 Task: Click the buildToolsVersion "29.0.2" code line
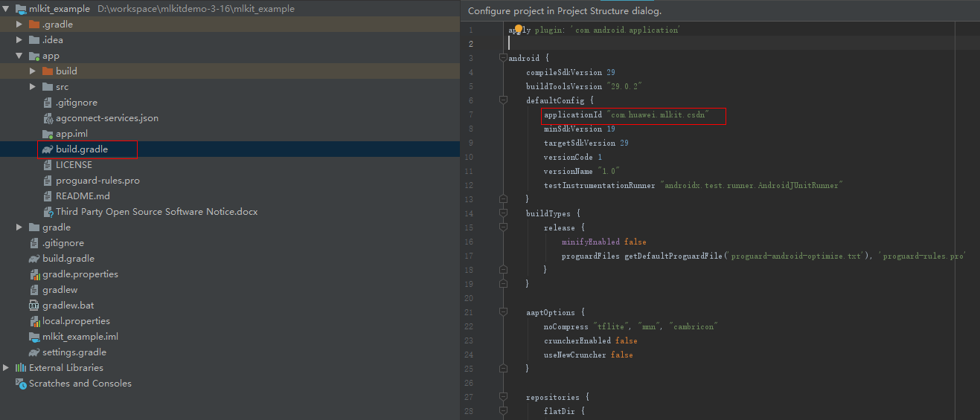click(x=584, y=86)
